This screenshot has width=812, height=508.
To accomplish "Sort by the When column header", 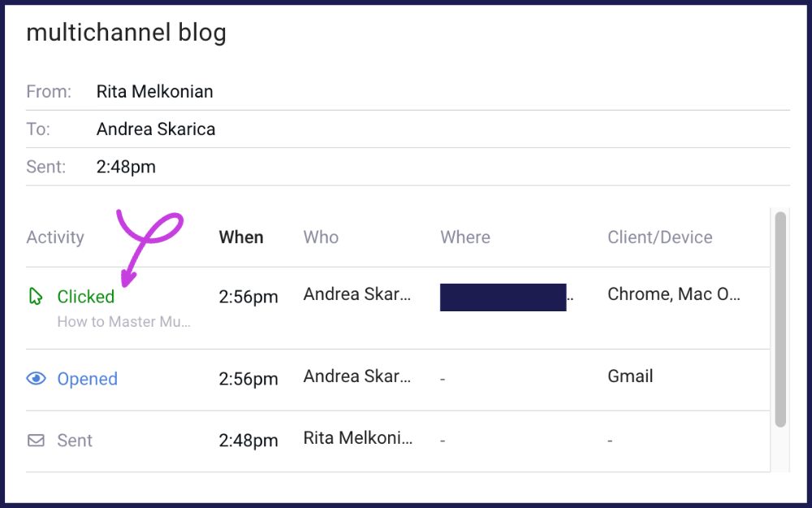I will pyautogui.click(x=240, y=237).
